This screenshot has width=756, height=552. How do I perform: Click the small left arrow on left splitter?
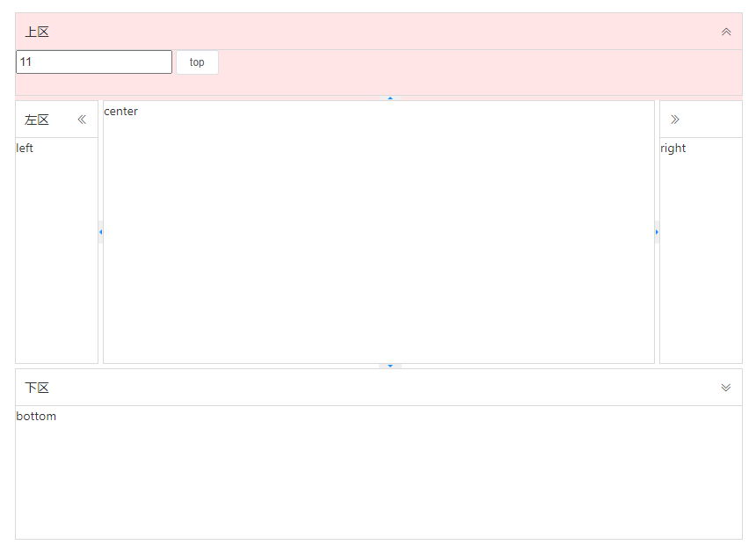click(x=100, y=232)
